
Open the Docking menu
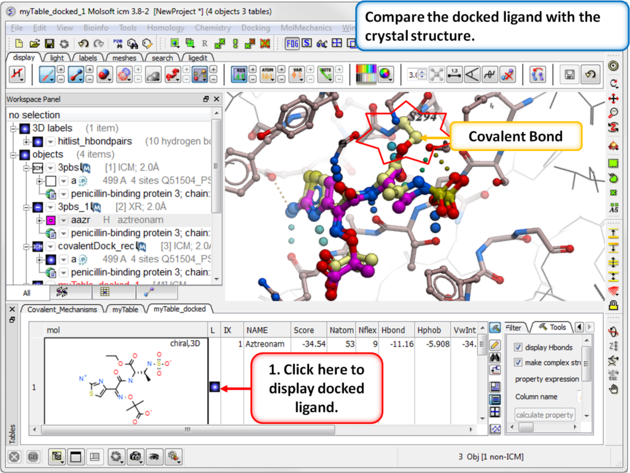tap(256, 28)
